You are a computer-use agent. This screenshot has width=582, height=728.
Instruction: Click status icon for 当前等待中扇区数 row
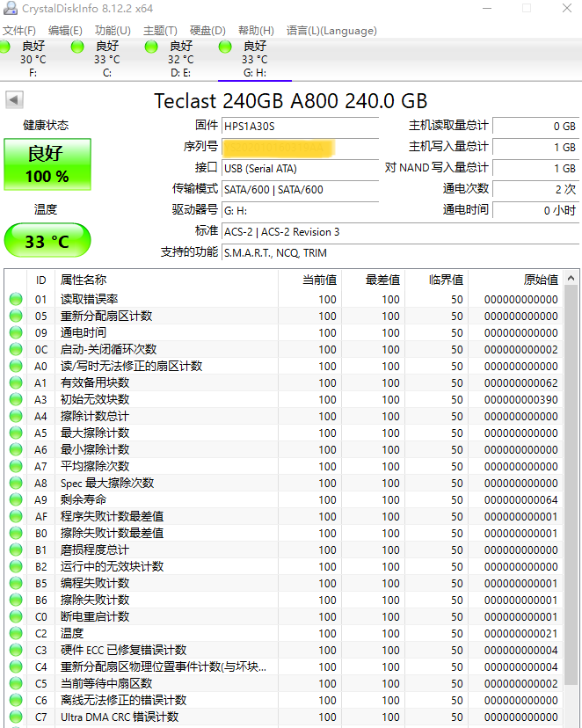click(x=16, y=684)
